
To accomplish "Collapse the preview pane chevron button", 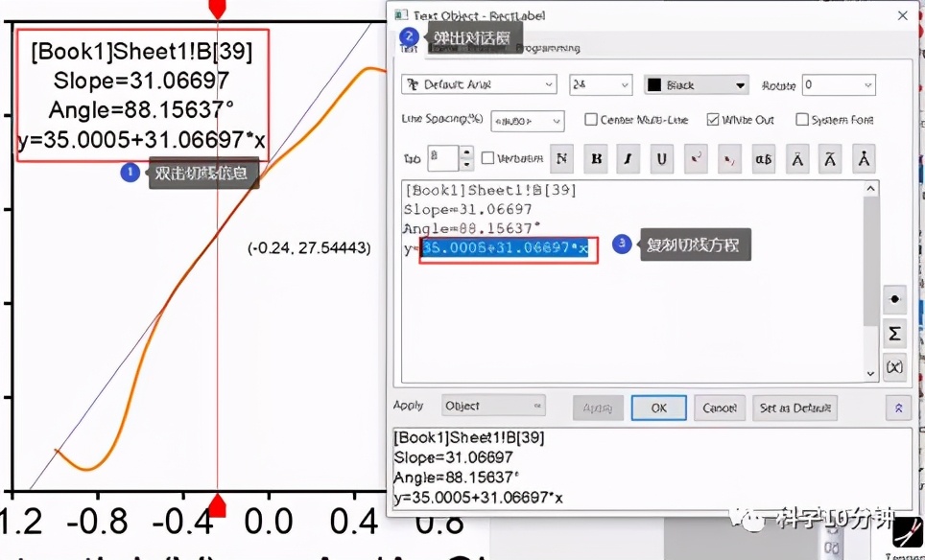I will tap(898, 408).
